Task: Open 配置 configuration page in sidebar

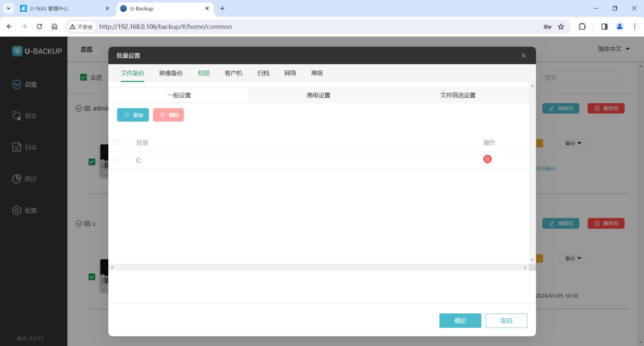Action: (x=25, y=211)
